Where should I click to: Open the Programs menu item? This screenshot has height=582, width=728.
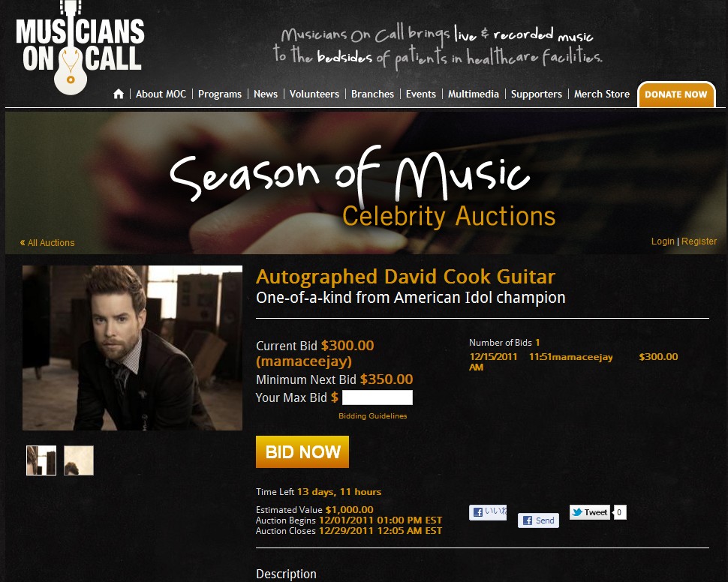pyautogui.click(x=220, y=94)
